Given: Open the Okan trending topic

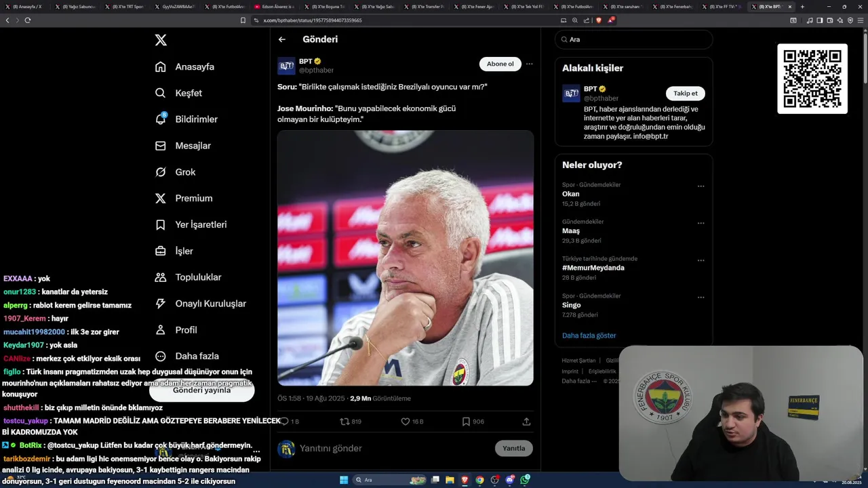Looking at the screenshot, I should tap(571, 194).
